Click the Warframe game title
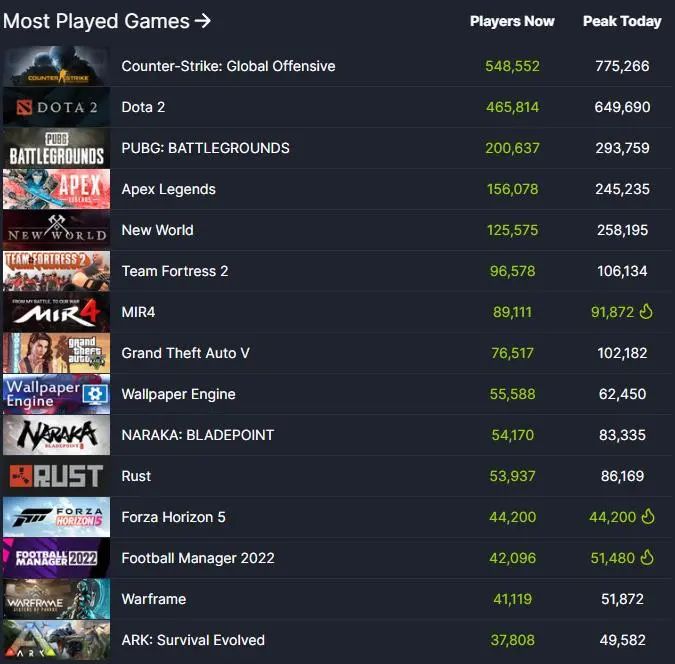The image size is (675, 664). 154,599
